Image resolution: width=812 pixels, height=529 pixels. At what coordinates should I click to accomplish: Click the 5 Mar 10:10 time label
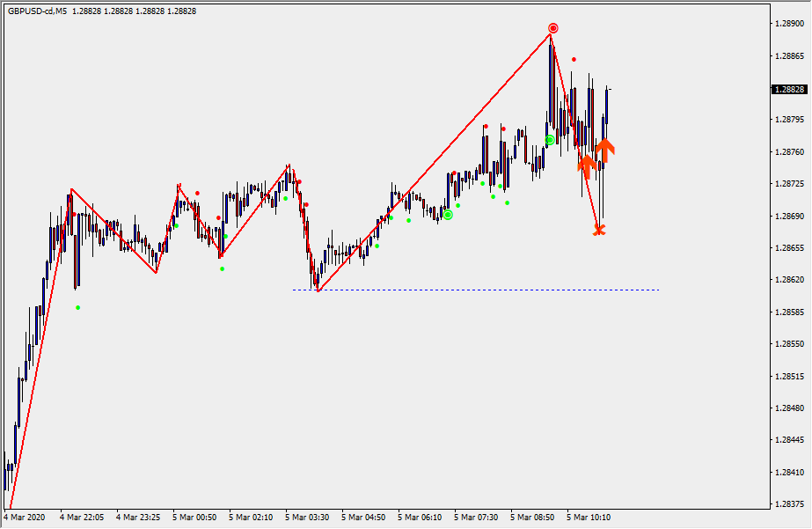589,518
